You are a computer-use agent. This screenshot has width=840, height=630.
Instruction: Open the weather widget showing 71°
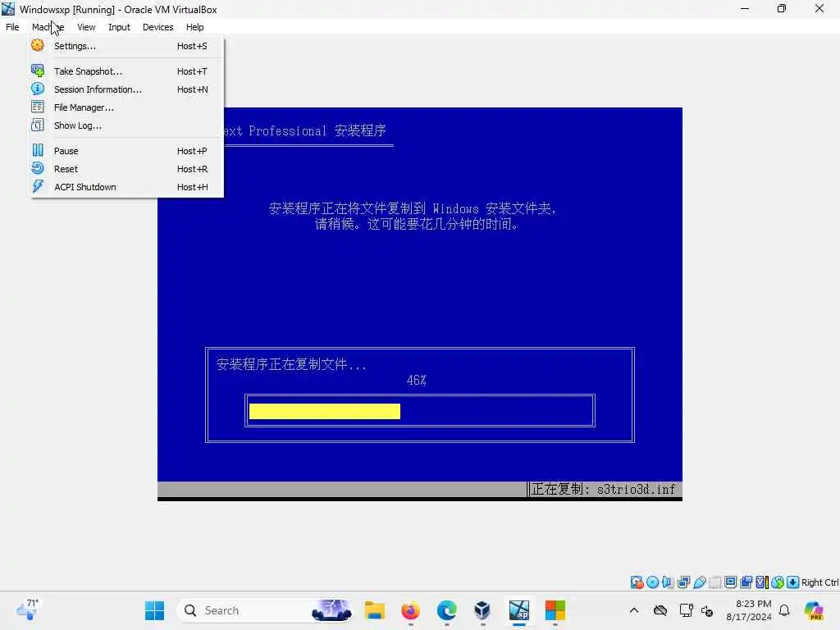click(x=27, y=609)
